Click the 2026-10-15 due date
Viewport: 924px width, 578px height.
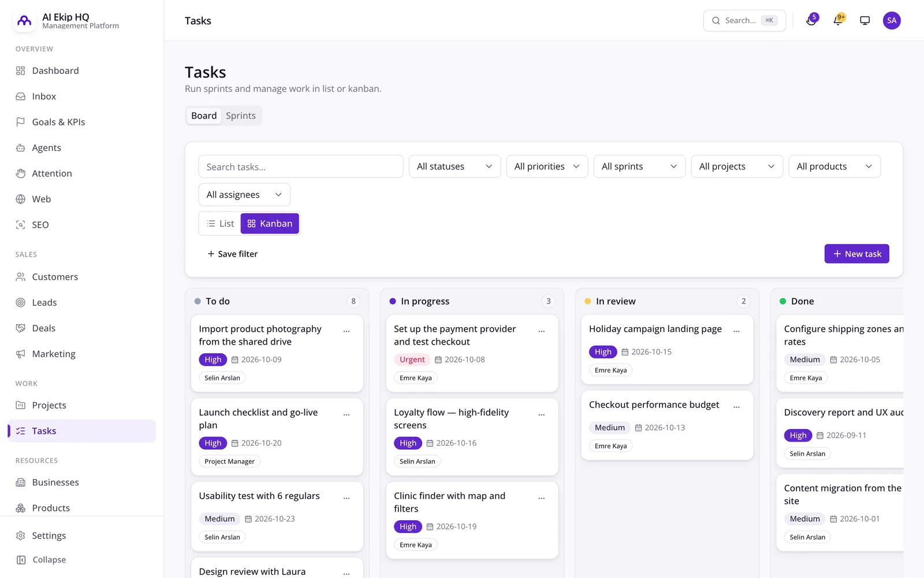click(647, 352)
